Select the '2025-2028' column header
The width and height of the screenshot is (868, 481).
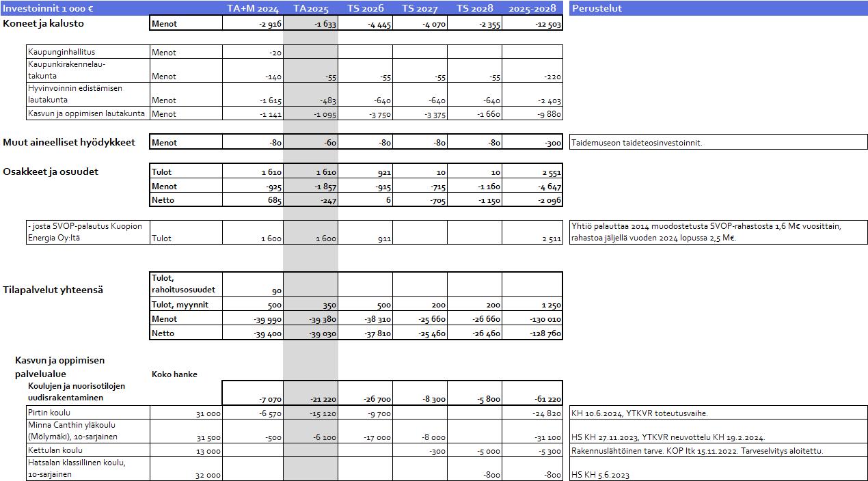(532, 8)
